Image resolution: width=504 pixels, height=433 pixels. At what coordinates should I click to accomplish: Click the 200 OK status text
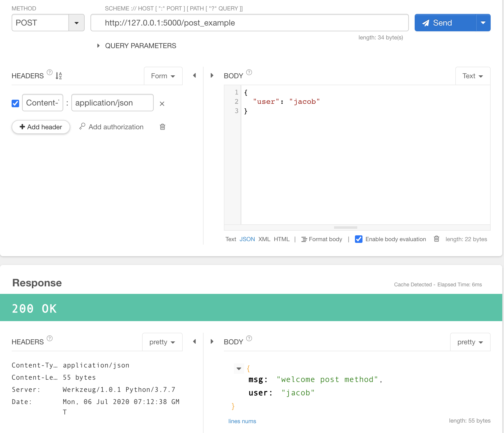point(34,308)
